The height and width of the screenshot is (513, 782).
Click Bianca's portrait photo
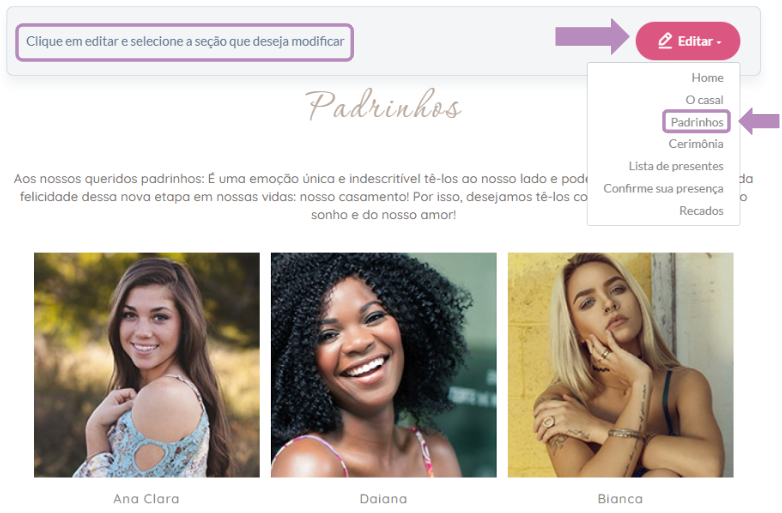click(x=620, y=365)
